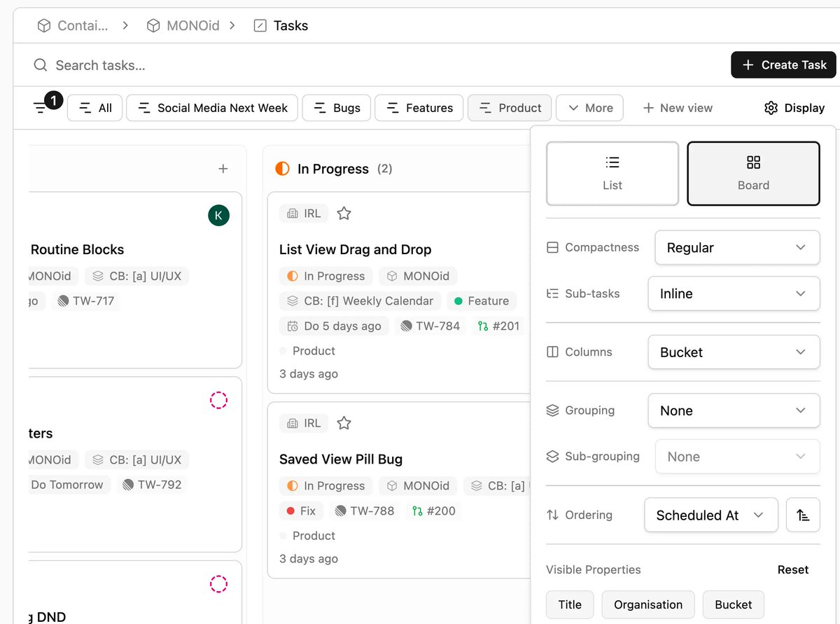The image size is (840, 624).
Task: Open the Grouping dropdown set to None
Action: (x=734, y=411)
